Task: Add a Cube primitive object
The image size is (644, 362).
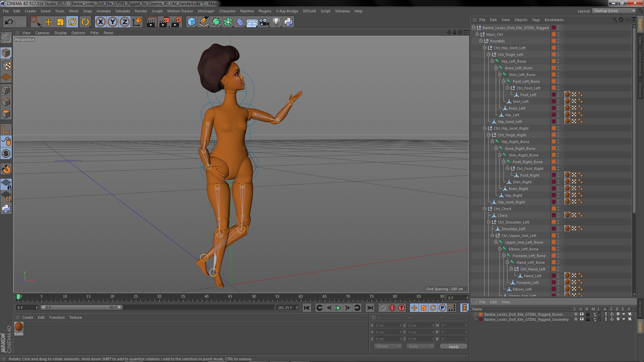Action: [192, 22]
